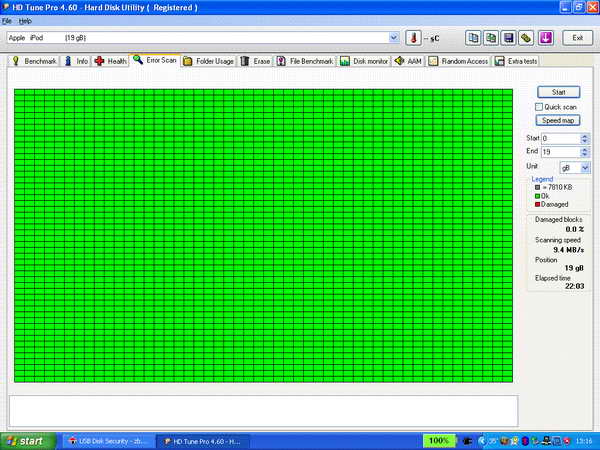This screenshot has height=450, width=600.
Task: Open the Health tab with red cross
Action: 111,61
